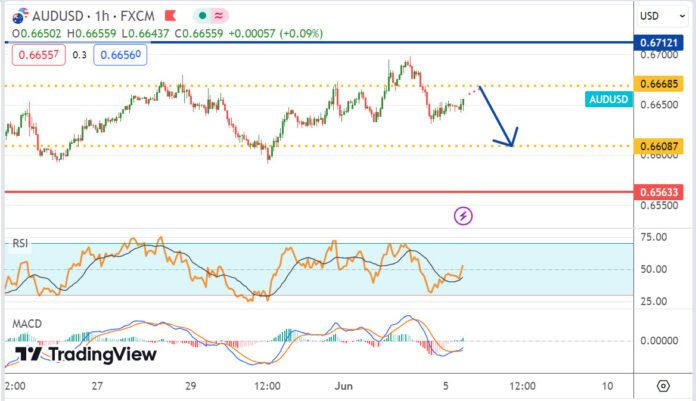Click the Australian flag symbol icon
696x401 pixels.
tap(16, 16)
